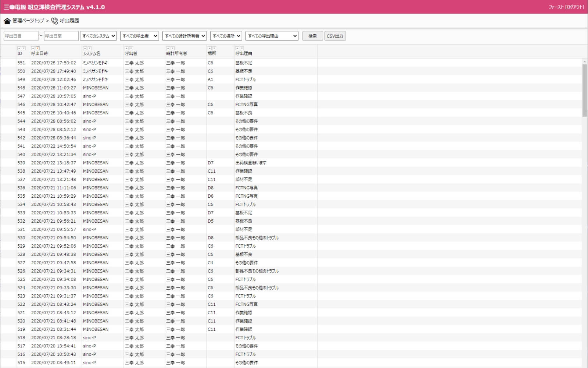The height and width of the screenshot is (368, 588).
Task: Sort 呼出日時 column ascending
Action: [33, 48]
